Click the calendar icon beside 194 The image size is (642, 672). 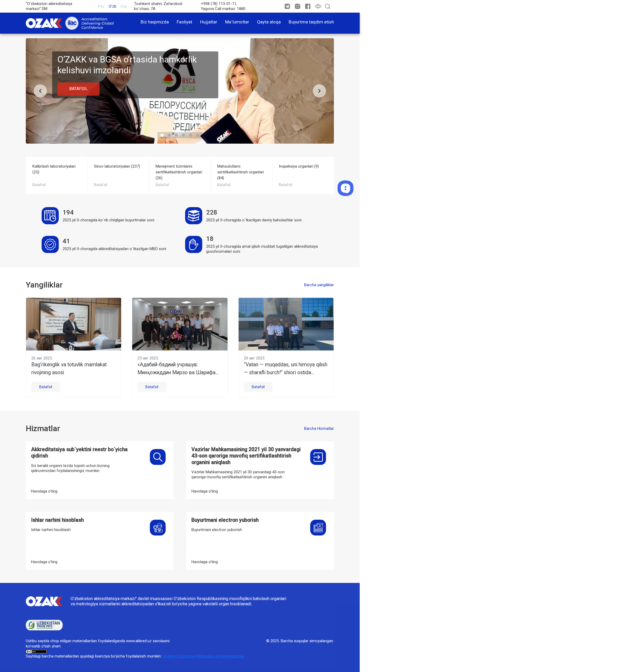(x=50, y=216)
